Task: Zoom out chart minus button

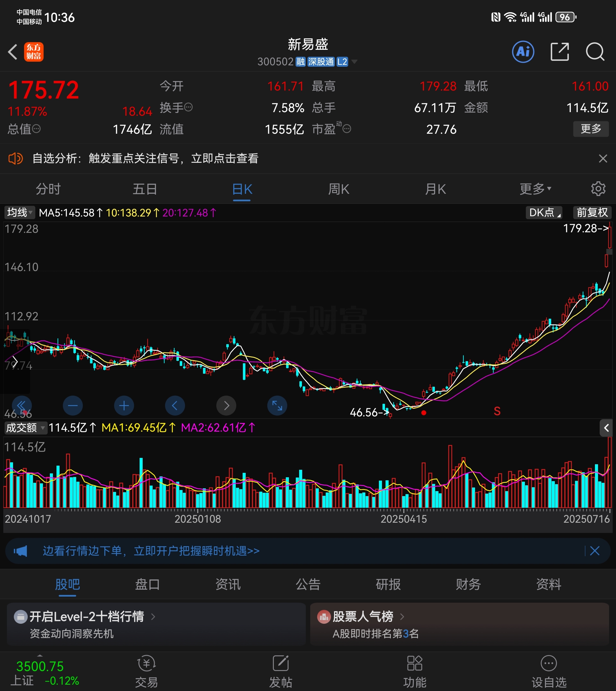Action: pos(73,406)
